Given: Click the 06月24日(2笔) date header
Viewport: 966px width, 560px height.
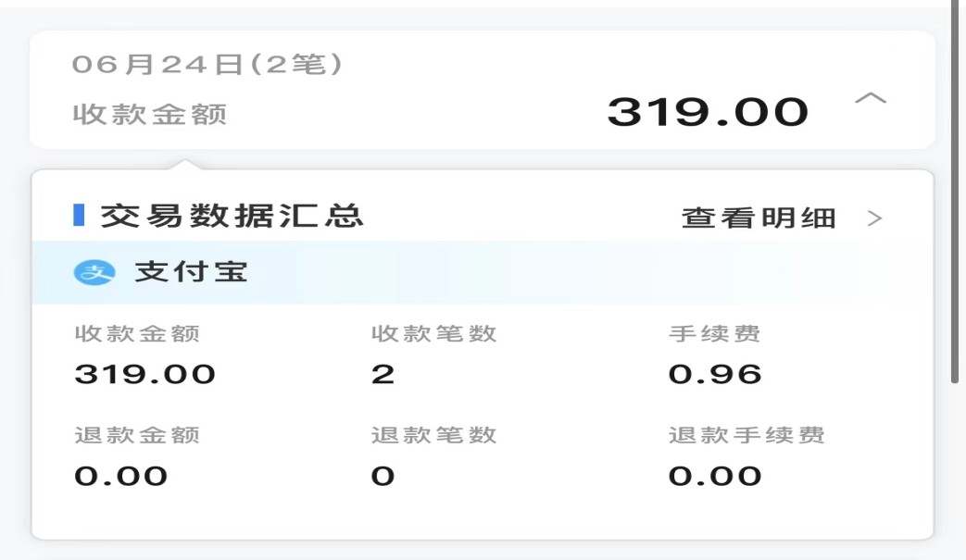Looking at the screenshot, I should [x=207, y=64].
